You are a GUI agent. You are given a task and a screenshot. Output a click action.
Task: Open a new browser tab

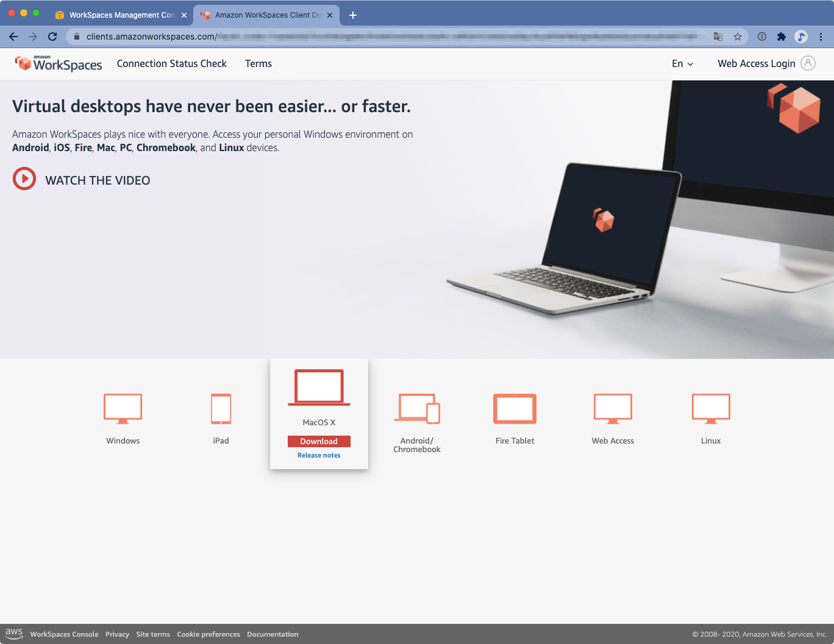(352, 15)
